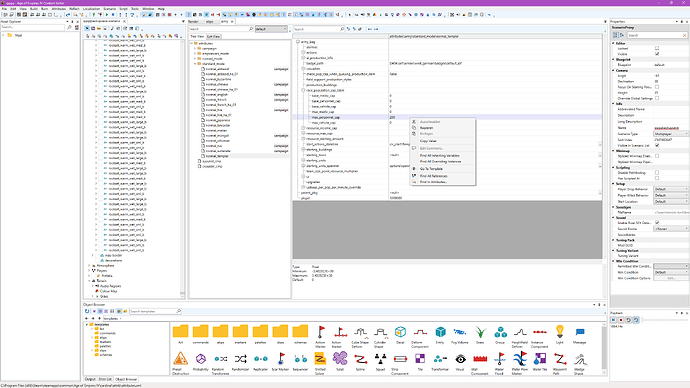Select the Fog Volume template icon

pyautogui.click(x=460, y=332)
